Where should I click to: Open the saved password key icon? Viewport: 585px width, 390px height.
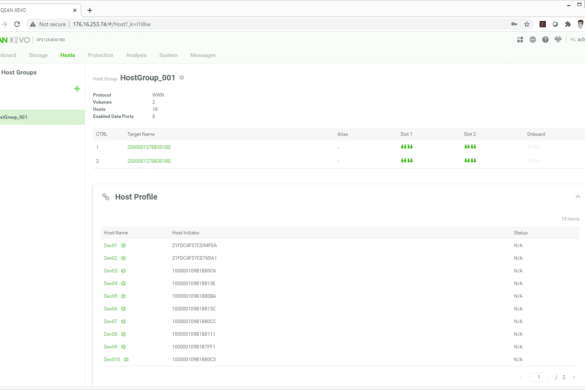[x=514, y=24]
